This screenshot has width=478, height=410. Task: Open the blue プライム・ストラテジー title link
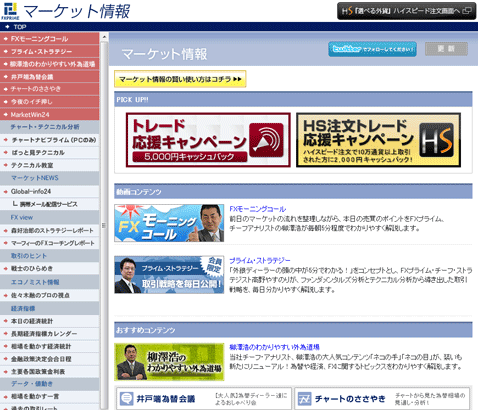click(x=260, y=260)
